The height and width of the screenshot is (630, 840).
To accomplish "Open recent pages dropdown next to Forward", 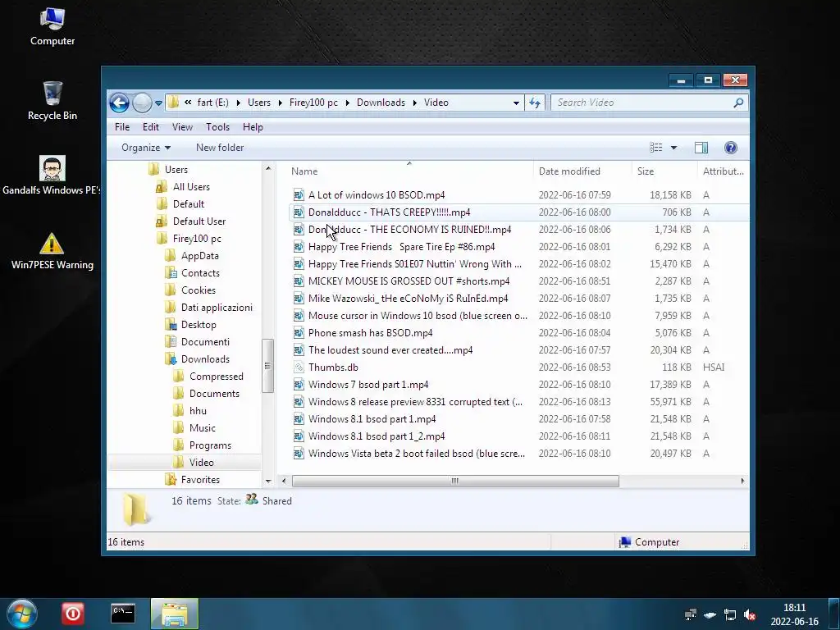I will 158,103.
